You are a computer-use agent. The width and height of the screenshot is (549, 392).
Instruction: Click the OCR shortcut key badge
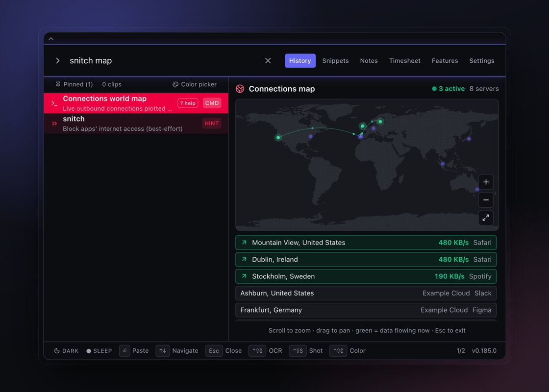coord(257,351)
